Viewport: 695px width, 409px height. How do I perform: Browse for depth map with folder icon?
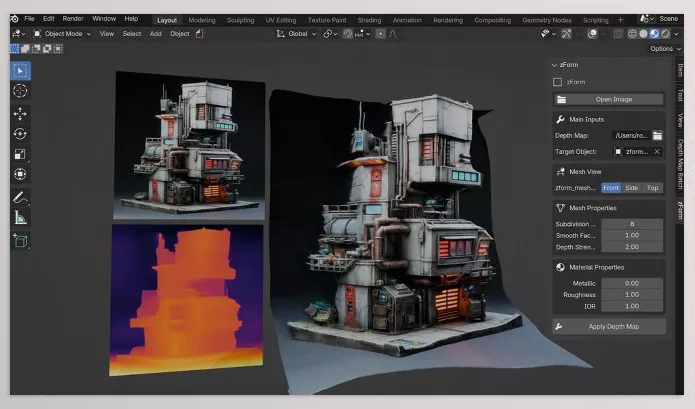click(657, 135)
